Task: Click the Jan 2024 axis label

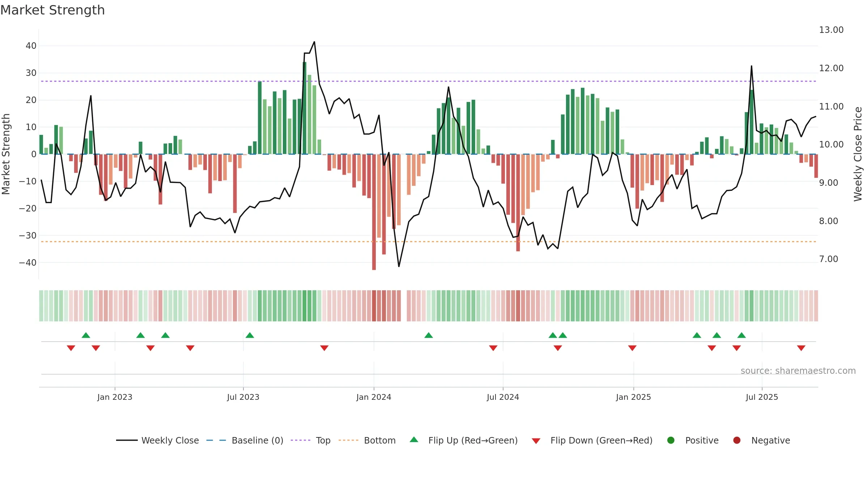Action: pos(374,397)
